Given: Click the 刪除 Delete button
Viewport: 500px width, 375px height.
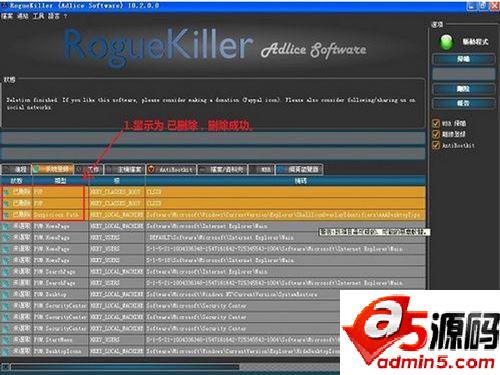Looking at the screenshot, I should pos(463,89).
